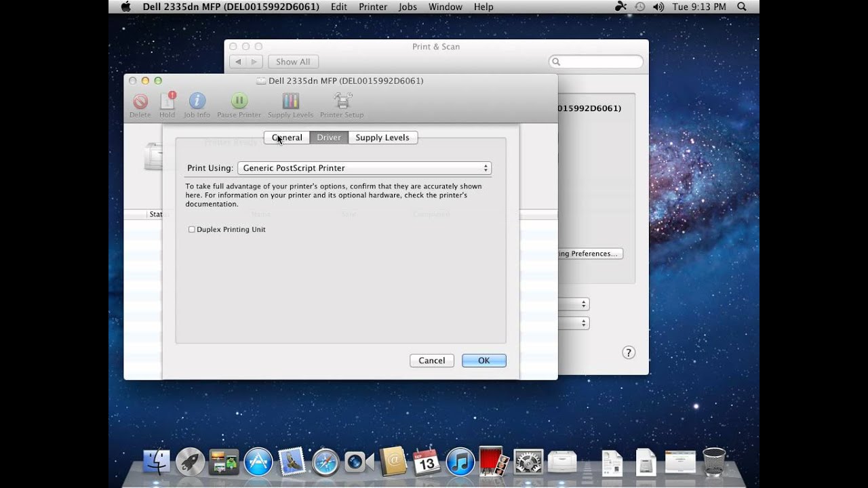Screen dimensions: 868x488
Task: Open lower popup menu in Print & Scan
Action: (574, 323)
